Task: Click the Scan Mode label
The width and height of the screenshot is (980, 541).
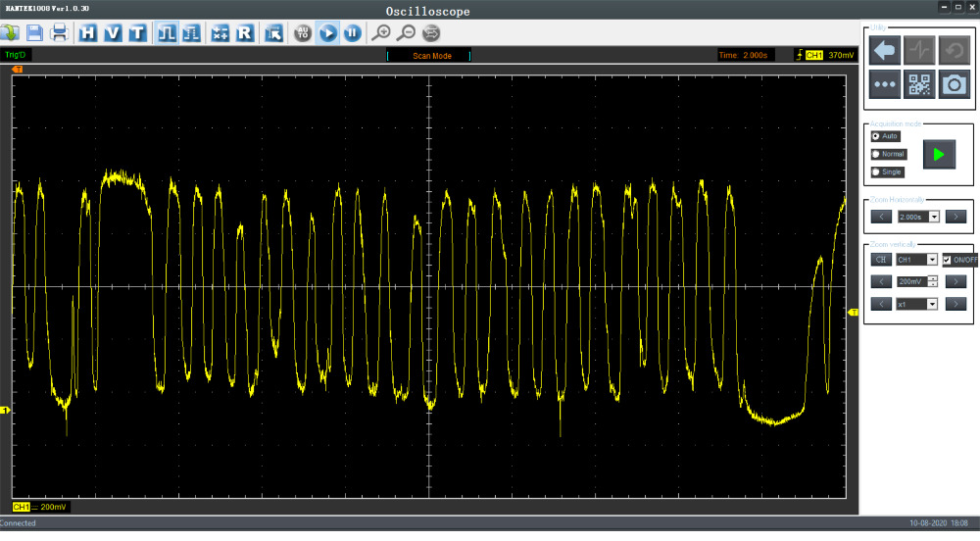Action: [x=432, y=56]
